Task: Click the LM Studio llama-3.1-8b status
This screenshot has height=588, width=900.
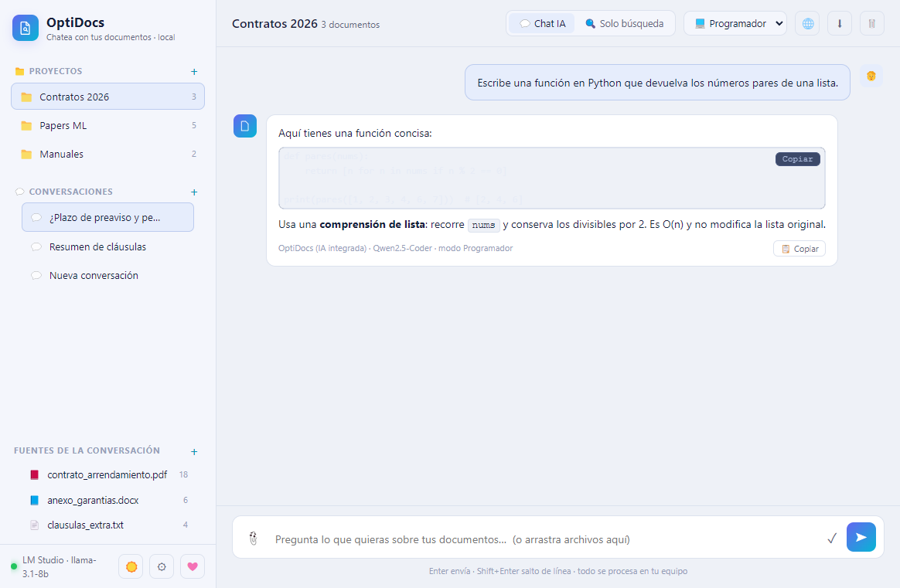Action: pyautogui.click(x=55, y=567)
